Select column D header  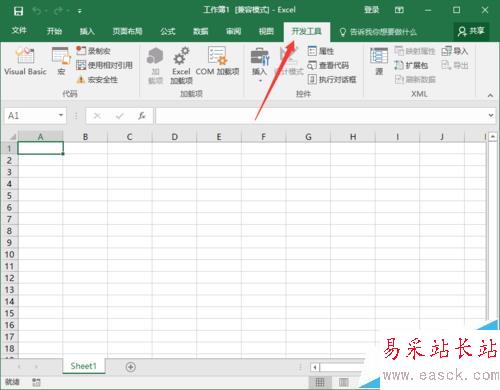pyautogui.click(x=174, y=137)
